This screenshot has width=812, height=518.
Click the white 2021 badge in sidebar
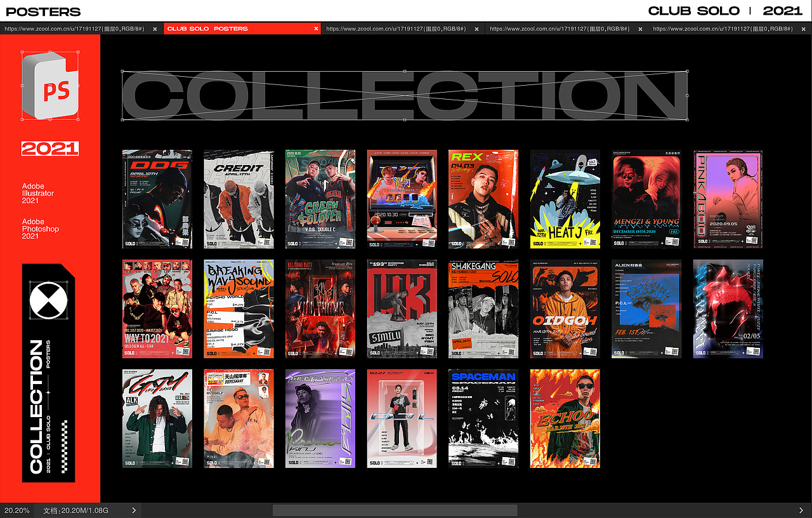[50, 149]
